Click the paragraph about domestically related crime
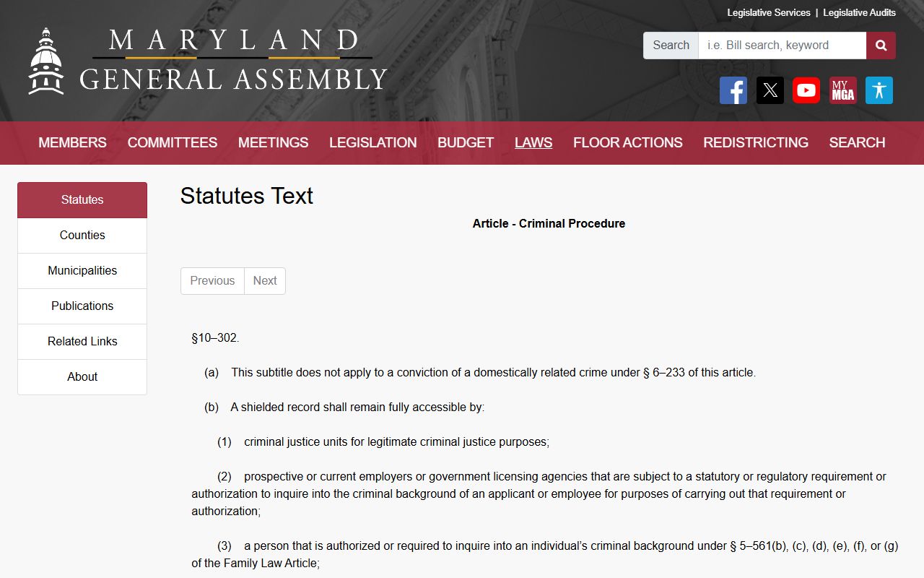The image size is (924, 578). coord(480,373)
